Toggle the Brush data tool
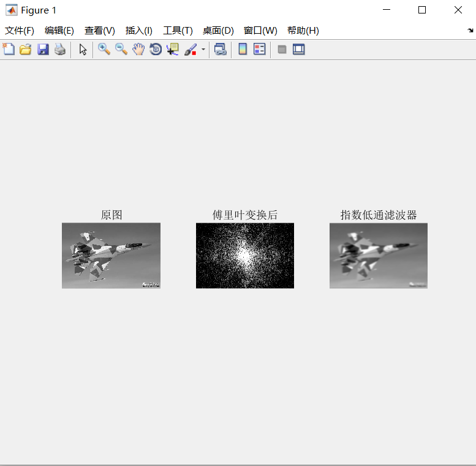 click(191, 49)
